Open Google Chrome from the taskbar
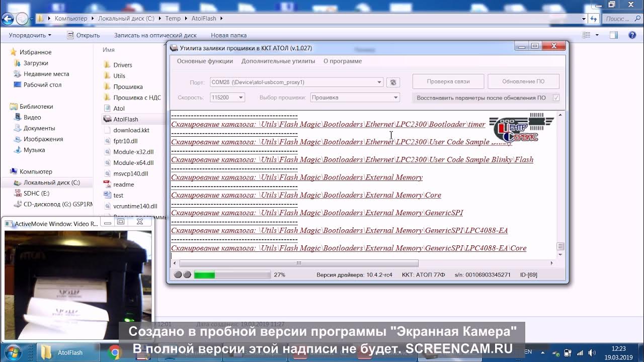Screen dimensions: 644x362 tap(115, 352)
